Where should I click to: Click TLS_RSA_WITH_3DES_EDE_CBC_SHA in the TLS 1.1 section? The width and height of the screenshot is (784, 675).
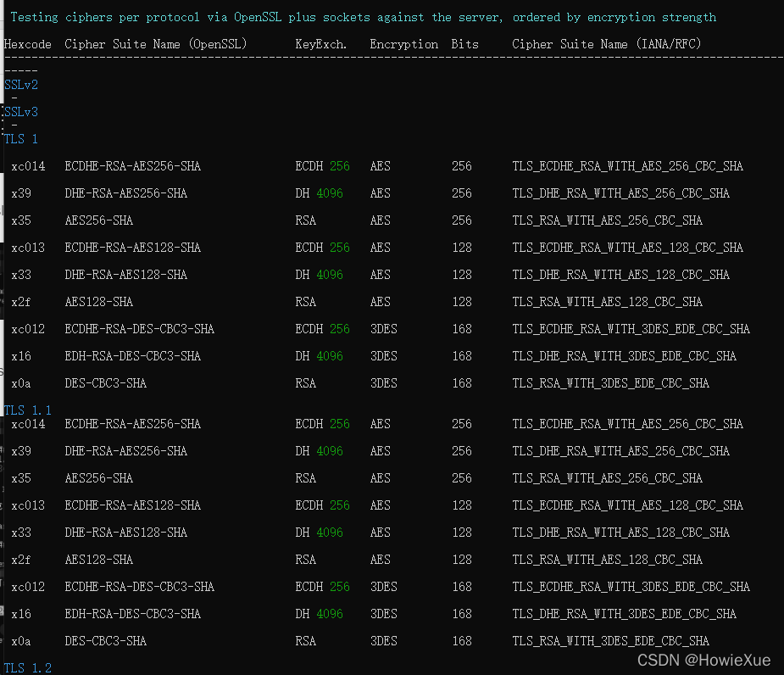click(610, 641)
